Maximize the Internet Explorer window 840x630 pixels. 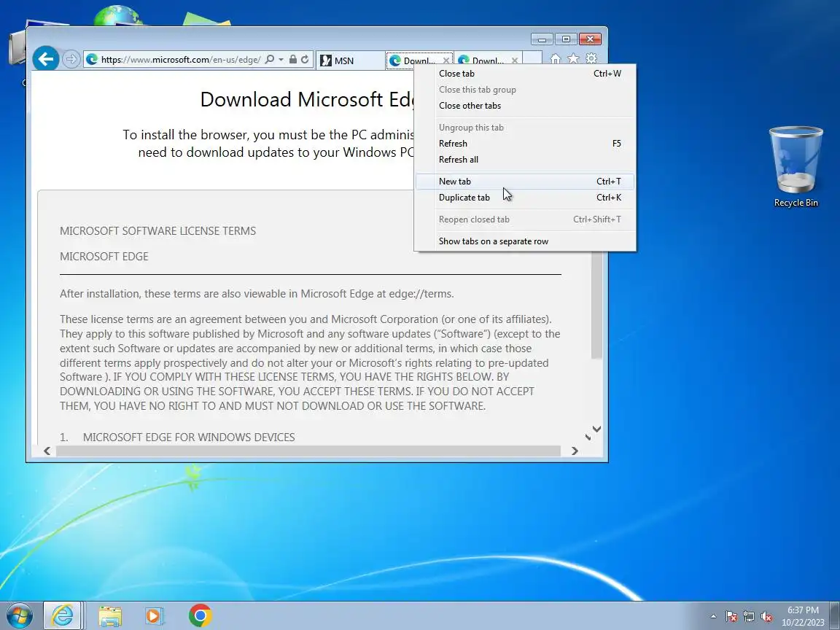[x=566, y=39]
